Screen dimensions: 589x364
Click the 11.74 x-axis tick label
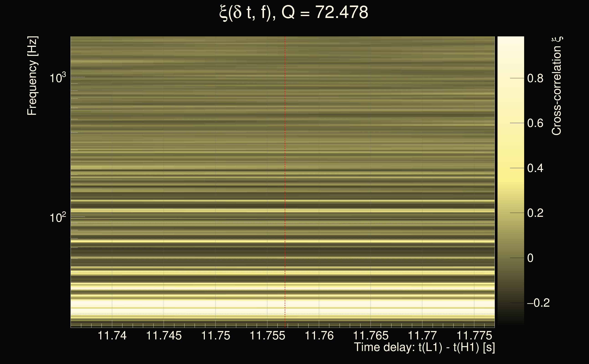coord(112,336)
